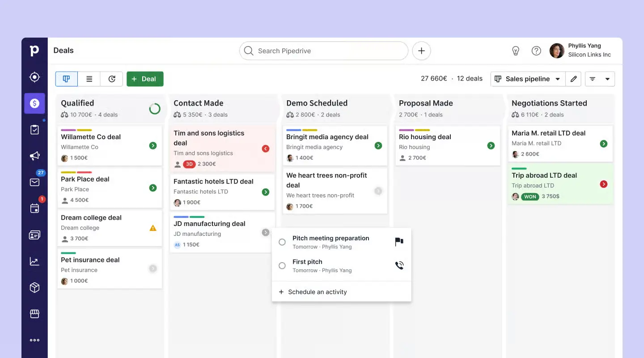644x358 pixels.
Task: Click the phone call icon on First pitch
Action: pyautogui.click(x=399, y=265)
